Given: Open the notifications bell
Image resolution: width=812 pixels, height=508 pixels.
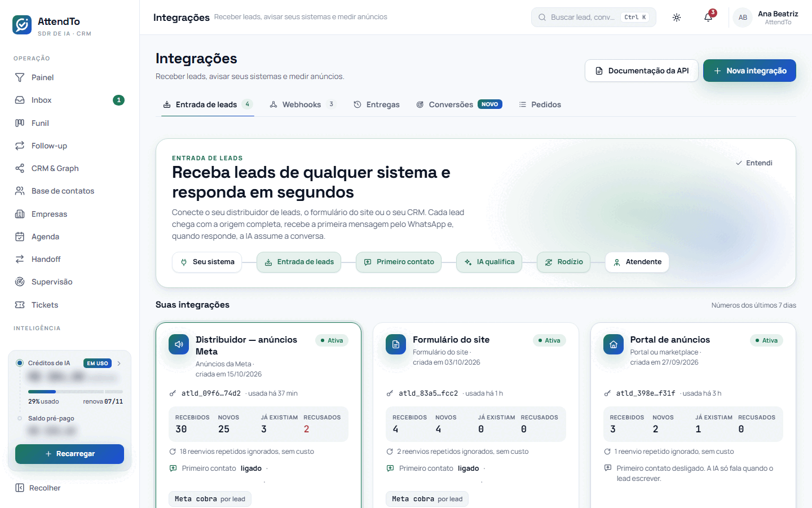Looking at the screenshot, I should pos(708,17).
